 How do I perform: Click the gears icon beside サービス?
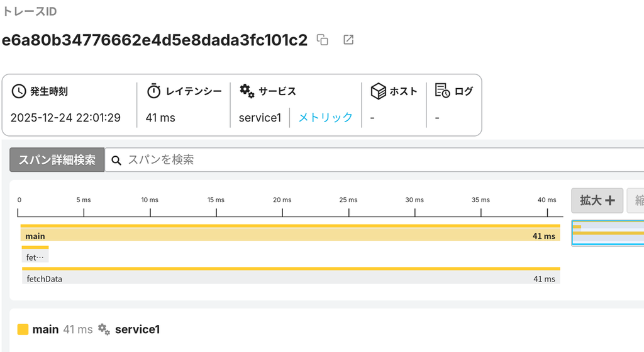tap(247, 91)
